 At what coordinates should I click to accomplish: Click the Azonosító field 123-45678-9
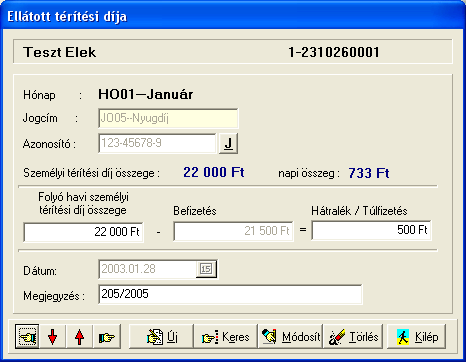click(157, 143)
